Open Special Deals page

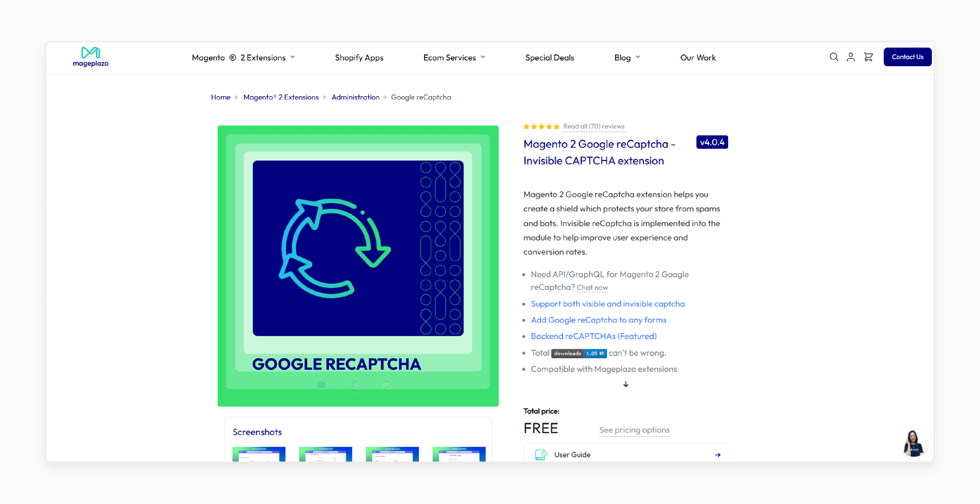click(549, 57)
